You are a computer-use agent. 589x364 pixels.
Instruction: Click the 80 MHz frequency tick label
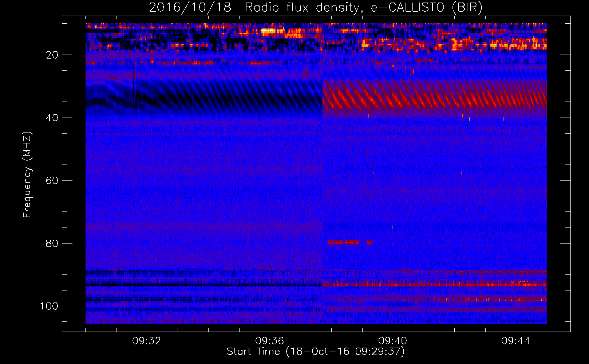(x=52, y=243)
